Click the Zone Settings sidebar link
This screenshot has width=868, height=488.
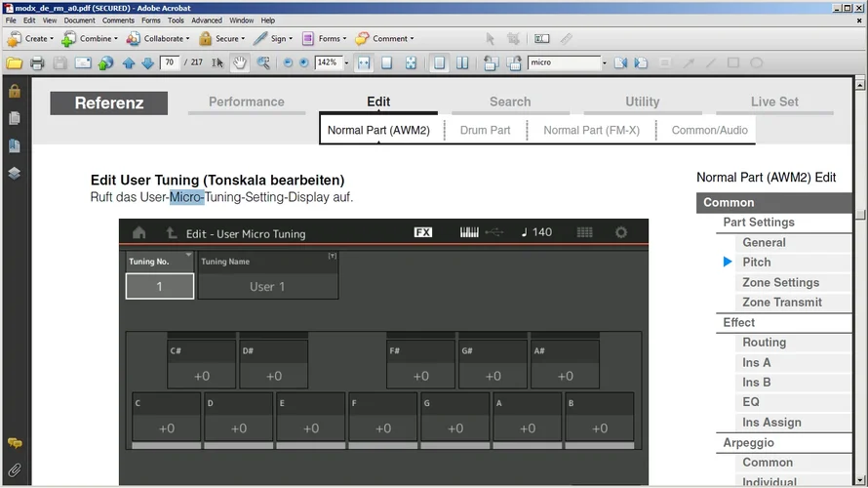pos(780,282)
